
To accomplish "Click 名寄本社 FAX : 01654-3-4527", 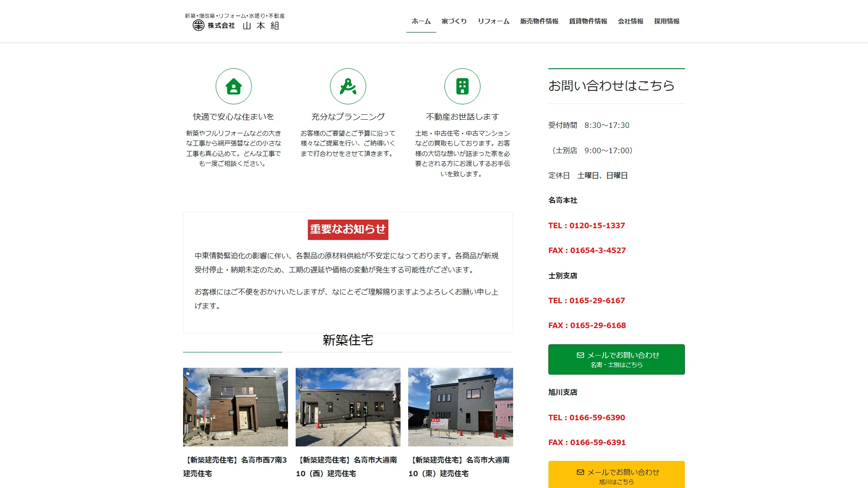I will (587, 250).
